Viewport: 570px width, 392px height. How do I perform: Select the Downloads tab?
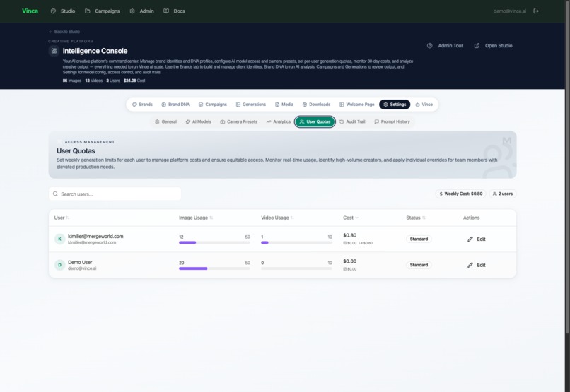coord(316,105)
